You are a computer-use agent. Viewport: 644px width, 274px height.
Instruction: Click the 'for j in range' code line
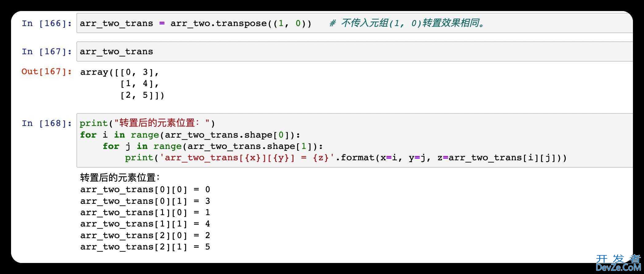click(213, 146)
